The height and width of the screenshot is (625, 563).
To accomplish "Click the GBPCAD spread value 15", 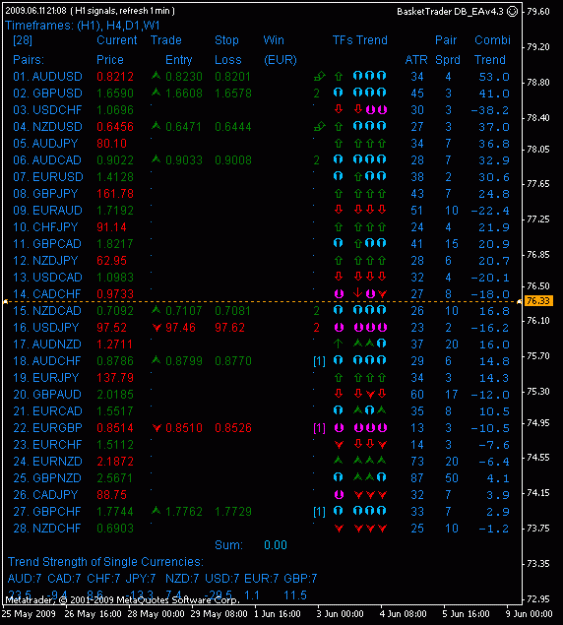I will (x=451, y=244).
